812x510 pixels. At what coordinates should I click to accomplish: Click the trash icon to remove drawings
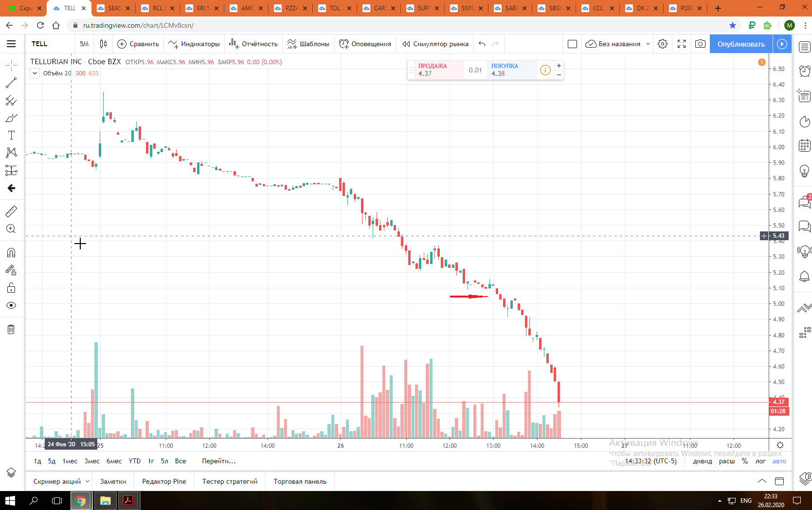(11, 330)
